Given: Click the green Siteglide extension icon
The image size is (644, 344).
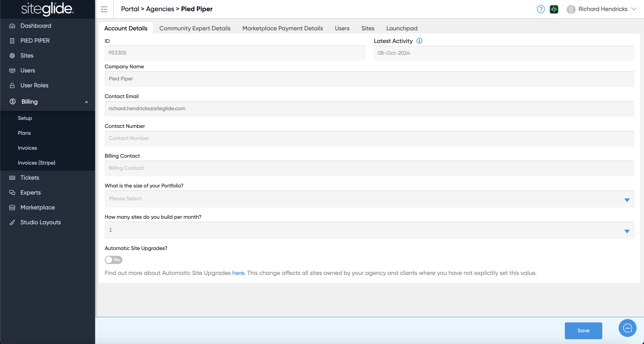Looking at the screenshot, I should pyautogui.click(x=554, y=9).
